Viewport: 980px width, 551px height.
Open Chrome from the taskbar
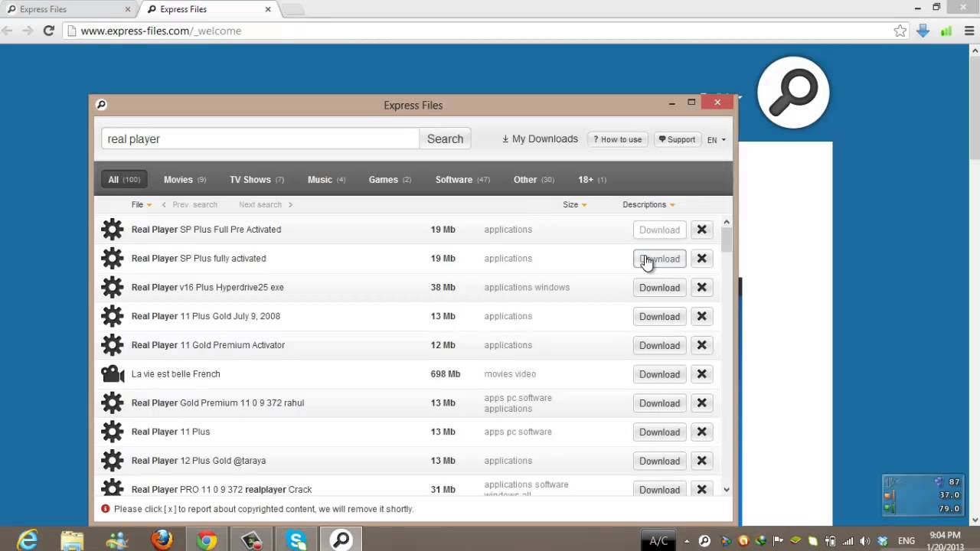click(x=207, y=540)
